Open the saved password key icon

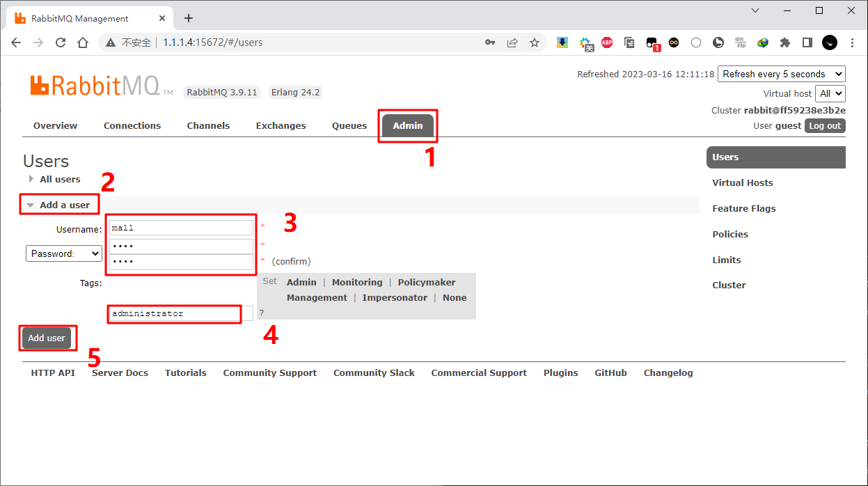pos(490,42)
